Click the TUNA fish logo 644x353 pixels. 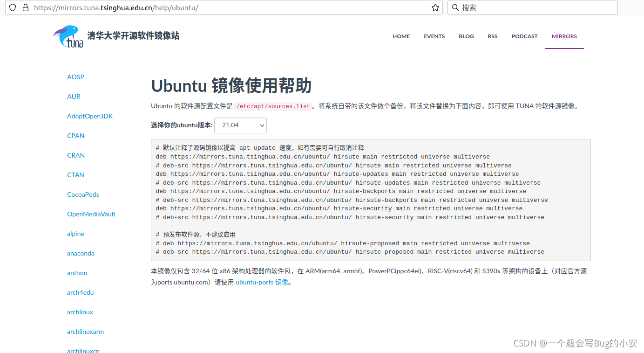pos(68,36)
